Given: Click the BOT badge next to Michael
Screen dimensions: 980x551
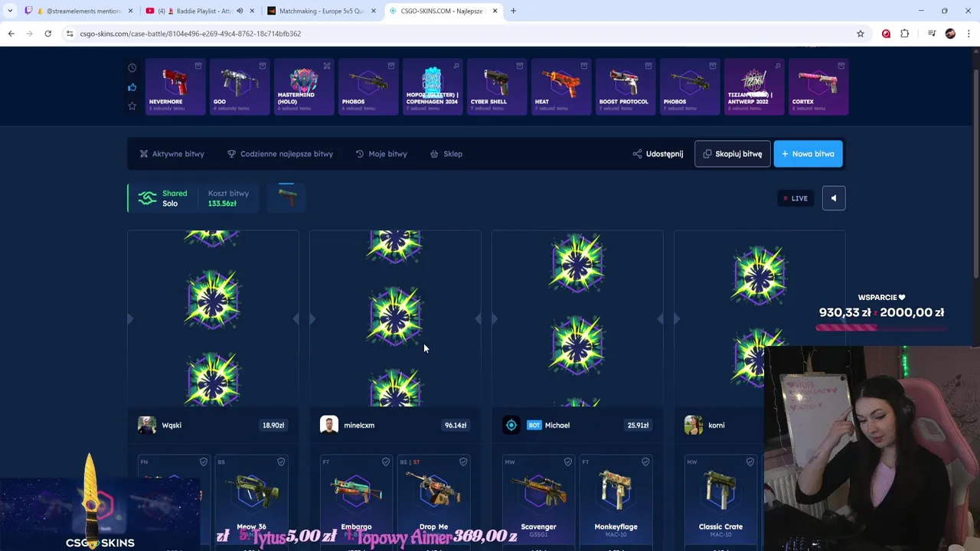Looking at the screenshot, I should coord(534,425).
